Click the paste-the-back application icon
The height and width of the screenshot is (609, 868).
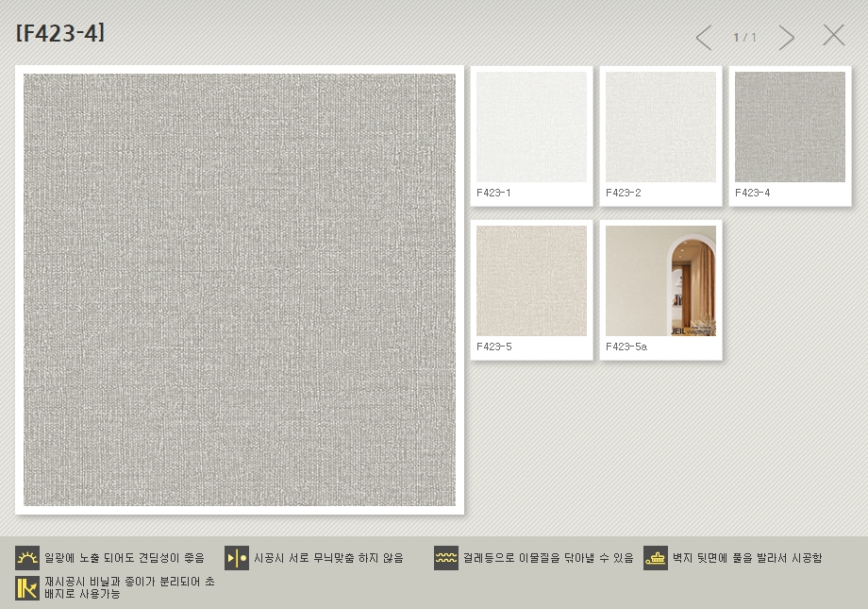click(x=656, y=558)
